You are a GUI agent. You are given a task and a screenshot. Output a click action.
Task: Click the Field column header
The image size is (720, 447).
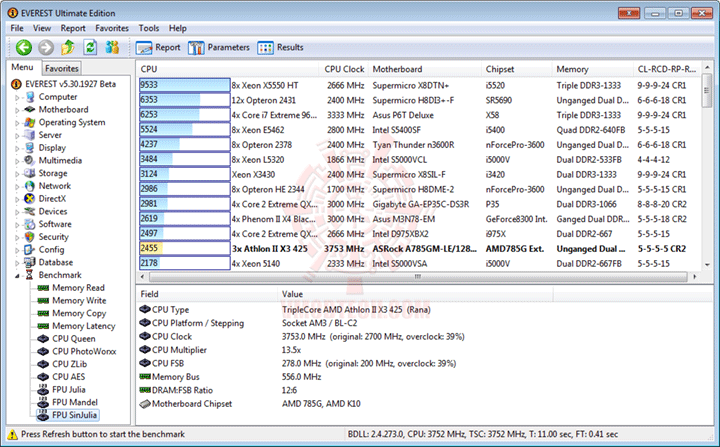[206, 294]
